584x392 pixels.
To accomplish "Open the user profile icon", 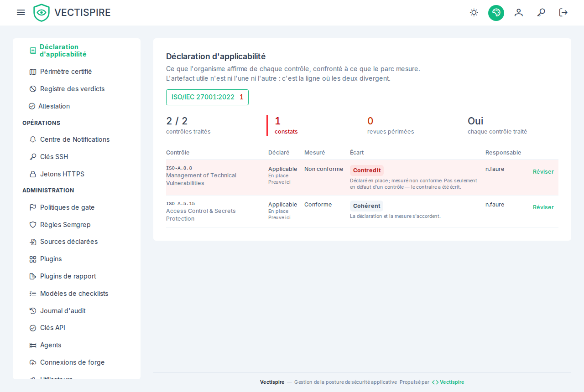I will tap(519, 12).
